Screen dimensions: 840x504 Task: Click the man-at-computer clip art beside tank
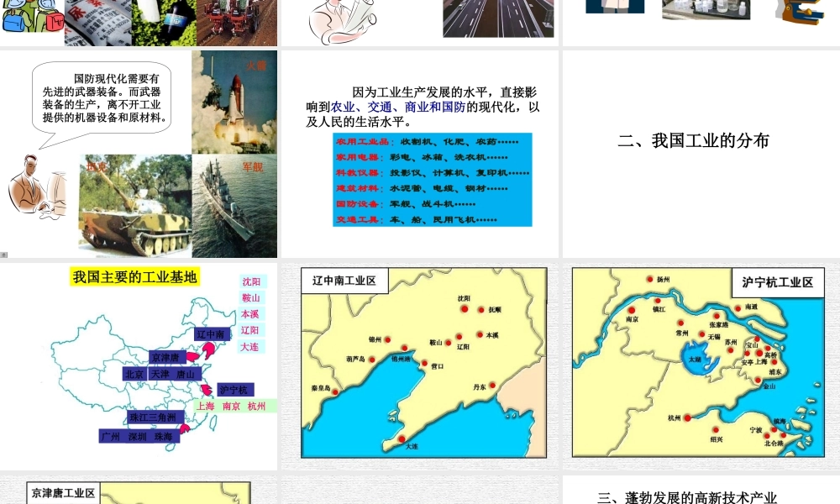coord(38,186)
